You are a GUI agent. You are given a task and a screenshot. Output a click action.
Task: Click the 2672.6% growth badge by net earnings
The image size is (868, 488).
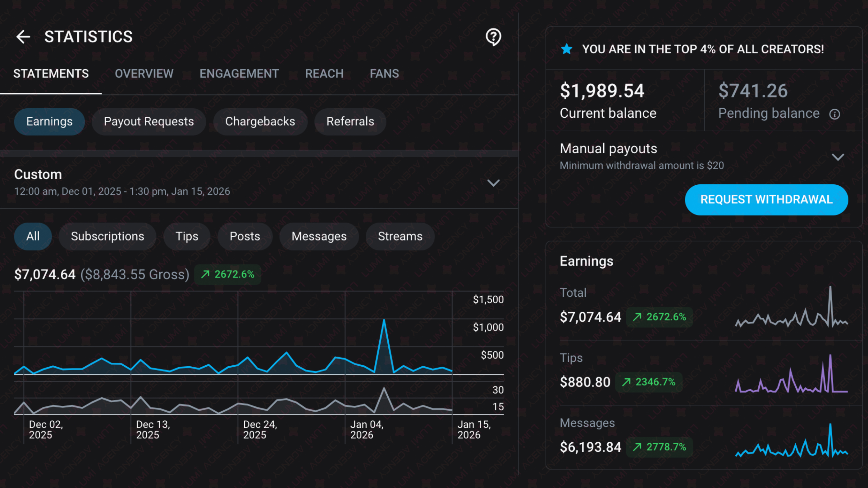click(x=228, y=274)
